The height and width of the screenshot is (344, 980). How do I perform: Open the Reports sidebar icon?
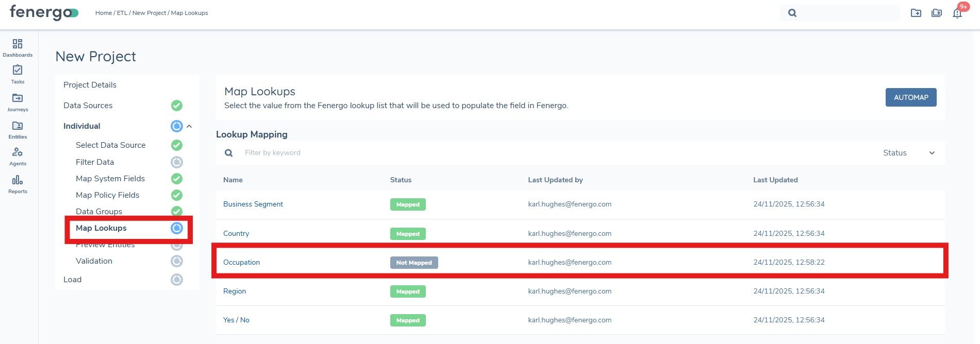point(18,184)
